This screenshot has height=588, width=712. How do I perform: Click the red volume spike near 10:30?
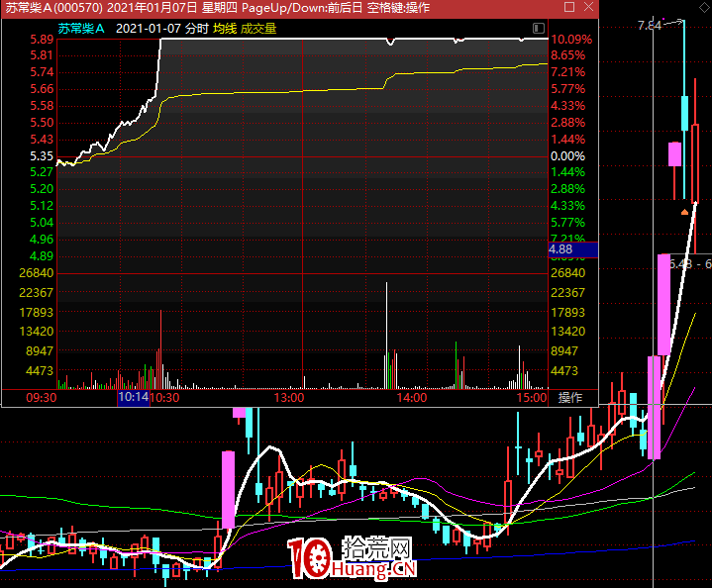160,349
